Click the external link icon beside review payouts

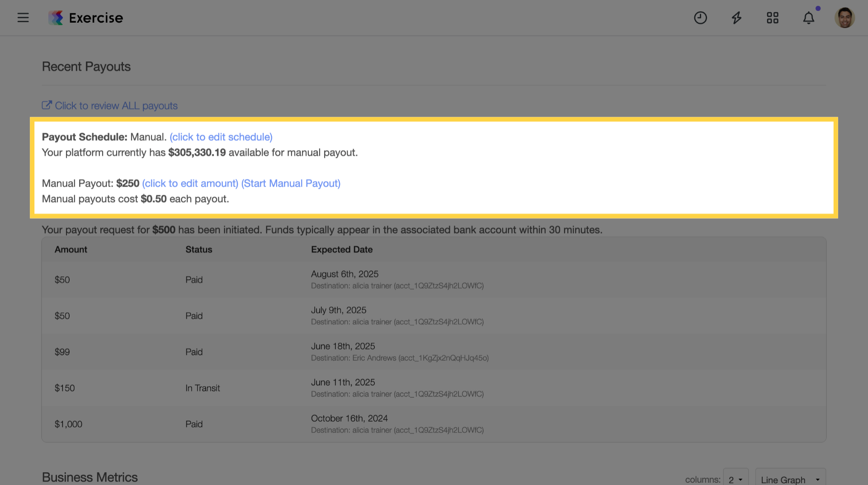tap(47, 105)
